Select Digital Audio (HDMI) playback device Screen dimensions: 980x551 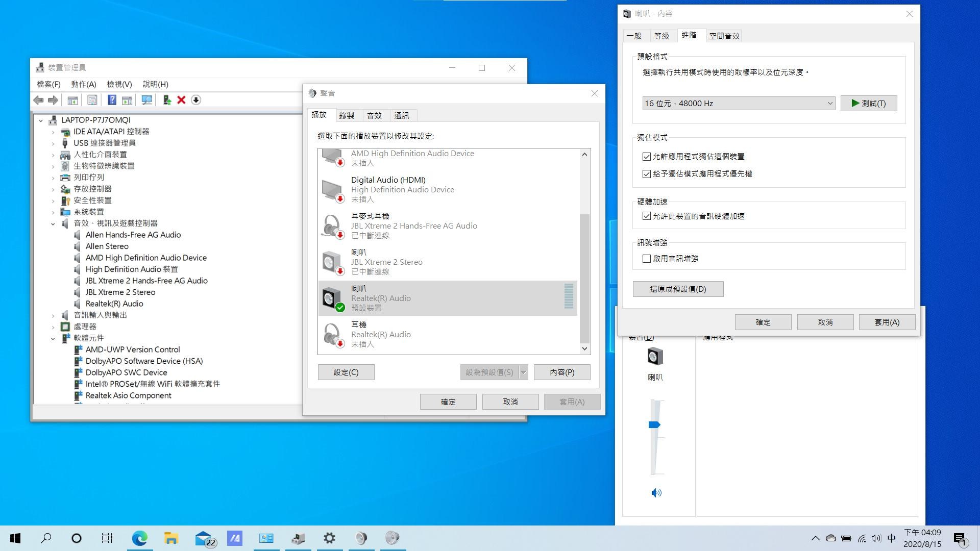coord(448,189)
